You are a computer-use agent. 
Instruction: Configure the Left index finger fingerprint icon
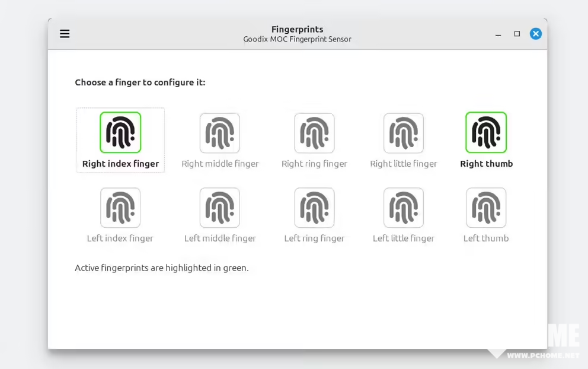pyautogui.click(x=120, y=208)
